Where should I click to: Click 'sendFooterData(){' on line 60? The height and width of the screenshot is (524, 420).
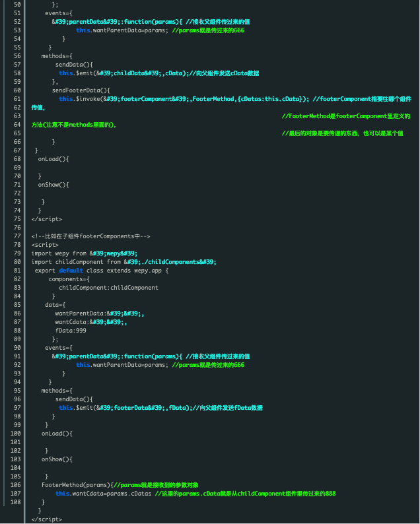pos(81,90)
